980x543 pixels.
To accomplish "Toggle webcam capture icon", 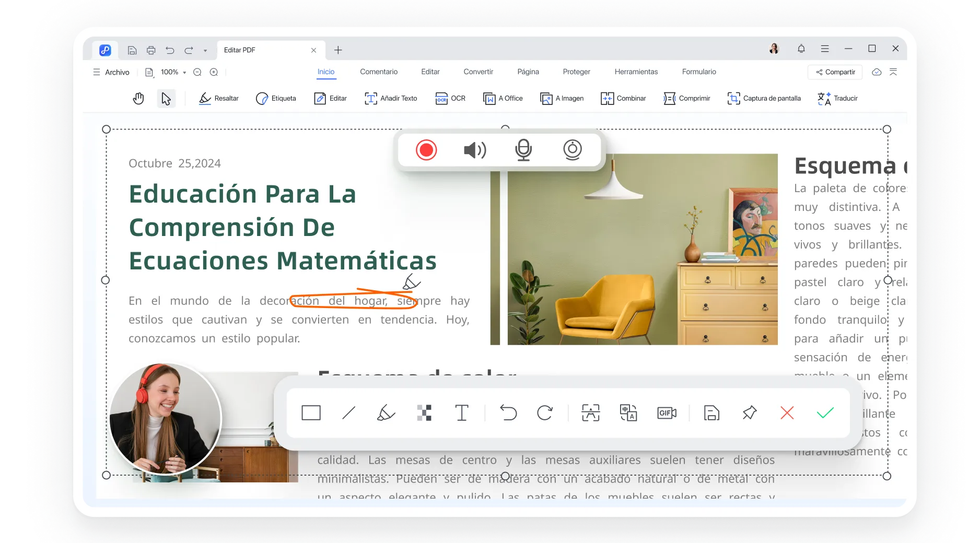I will 573,150.
